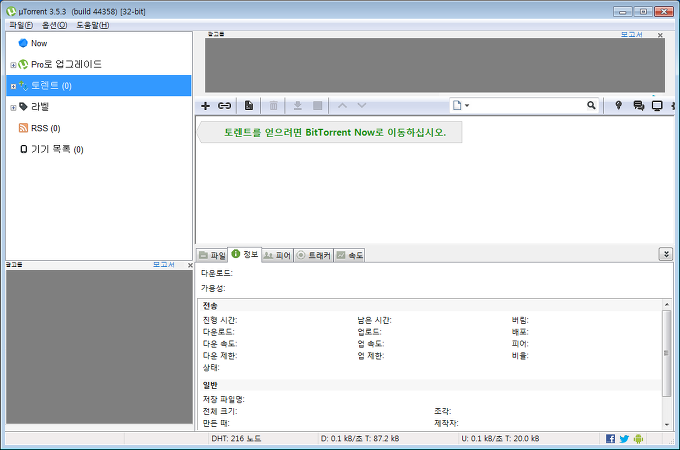
Task: Close the sidebar advertisement
Action: [x=190, y=265]
